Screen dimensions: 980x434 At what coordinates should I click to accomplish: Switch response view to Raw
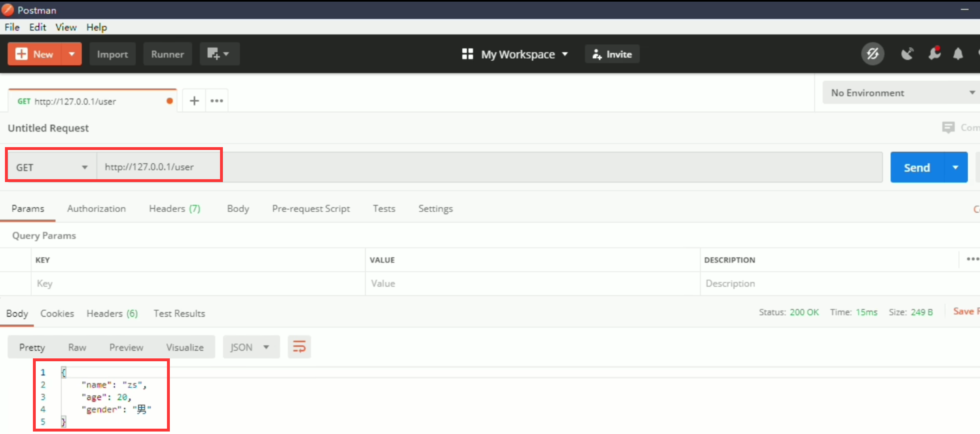tap(77, 347)
